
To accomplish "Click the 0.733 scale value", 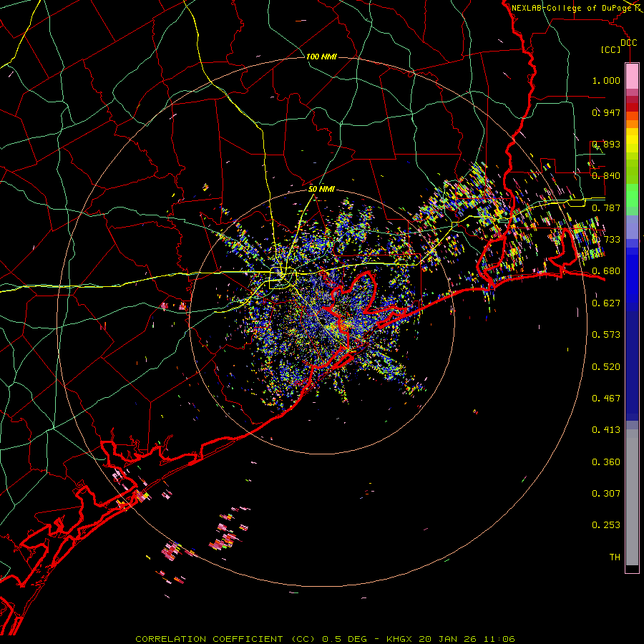I will tap(606, 240).
